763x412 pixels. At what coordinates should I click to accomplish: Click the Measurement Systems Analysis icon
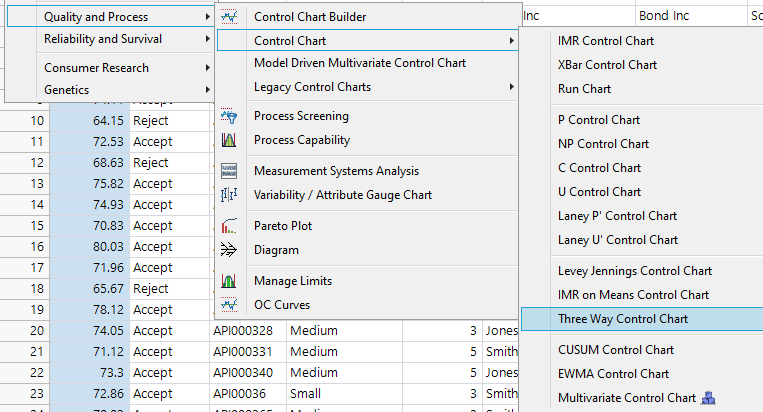click(229, 171)
